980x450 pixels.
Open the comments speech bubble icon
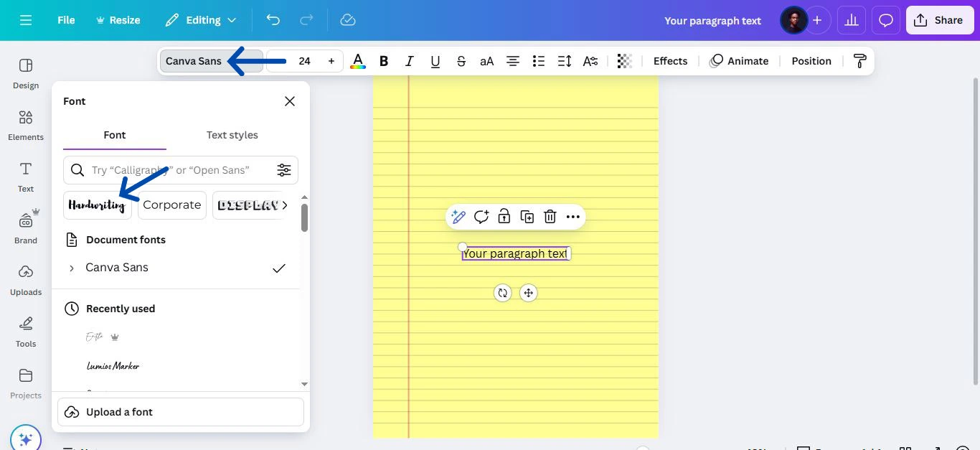pyautogui.click(x=886, y=20)
